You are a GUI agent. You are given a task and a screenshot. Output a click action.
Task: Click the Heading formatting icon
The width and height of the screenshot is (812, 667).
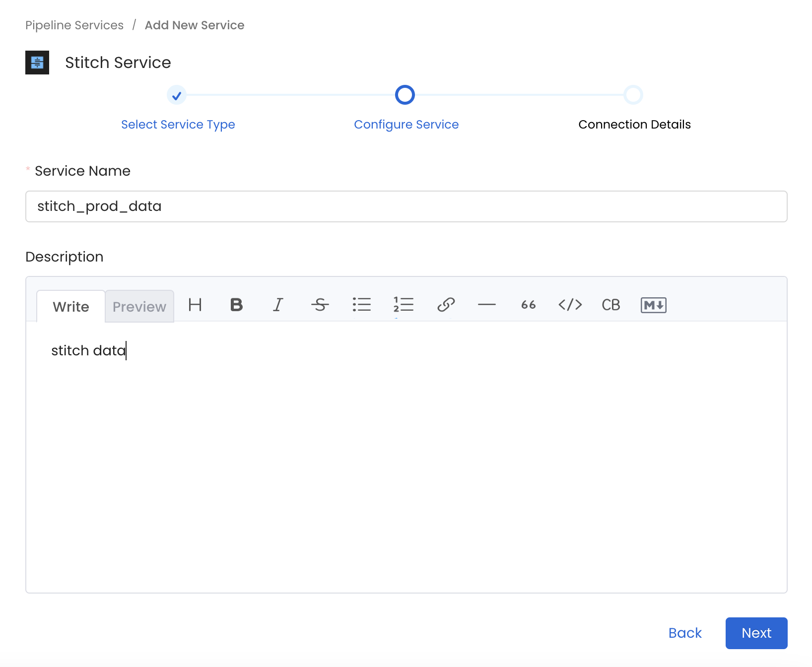click(x=195, y=305)
